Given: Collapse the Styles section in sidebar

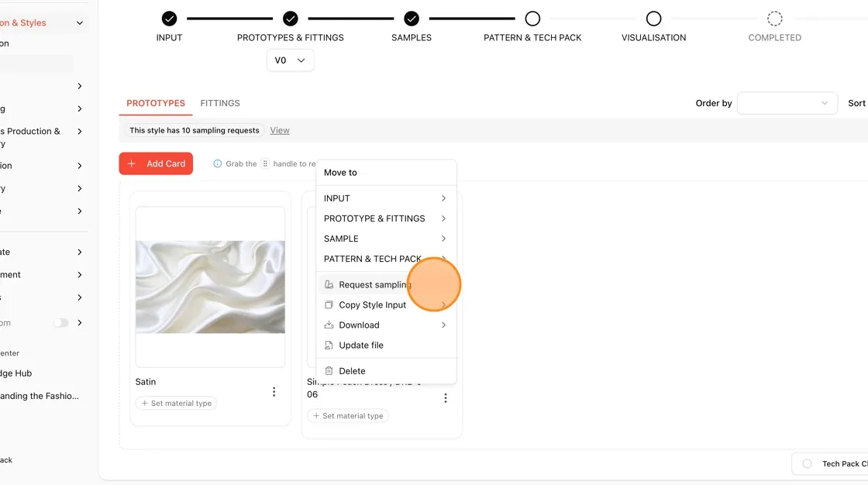Looking at the screenshot, I should point(80,22).
